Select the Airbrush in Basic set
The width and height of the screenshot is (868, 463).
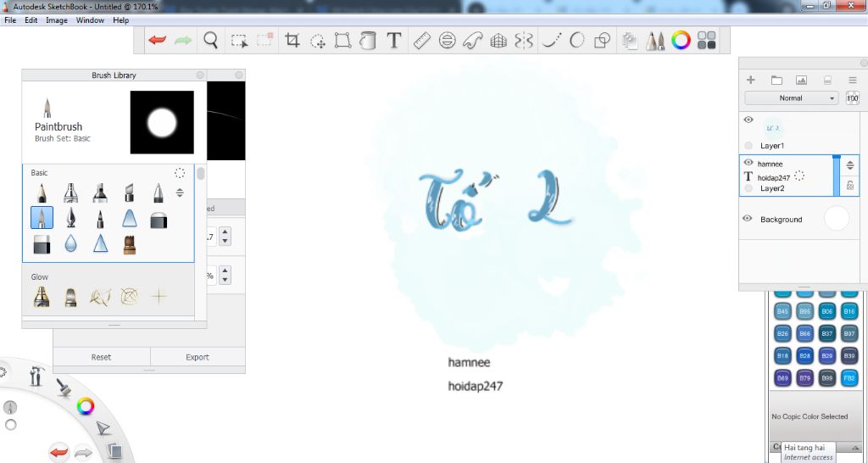pos(71,192)
